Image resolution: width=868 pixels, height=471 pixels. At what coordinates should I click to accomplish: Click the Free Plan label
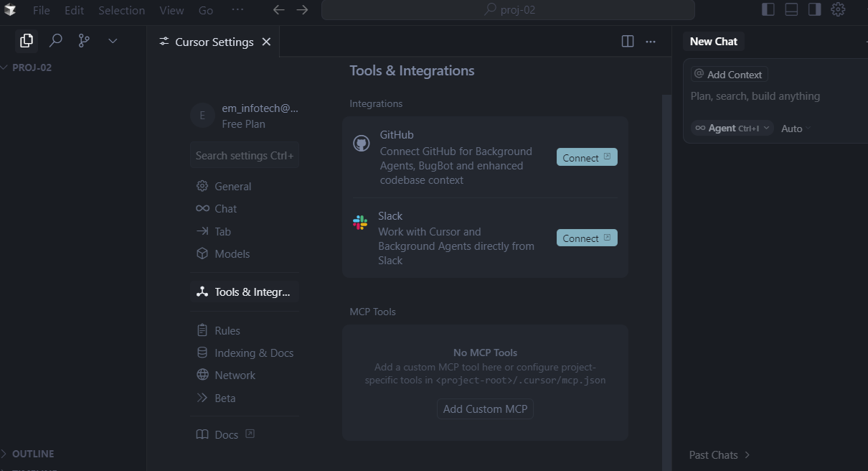pos(243,123)
